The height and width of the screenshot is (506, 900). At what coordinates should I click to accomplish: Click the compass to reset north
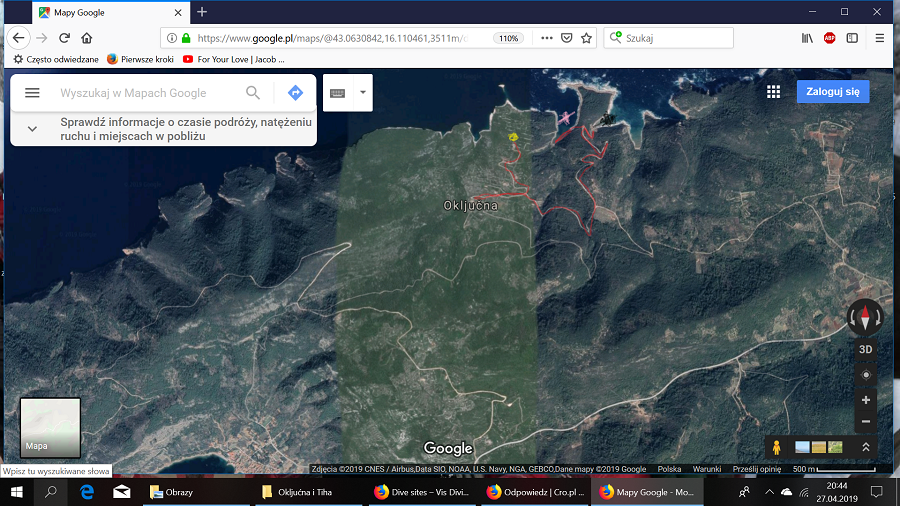[x=865, y=318]
